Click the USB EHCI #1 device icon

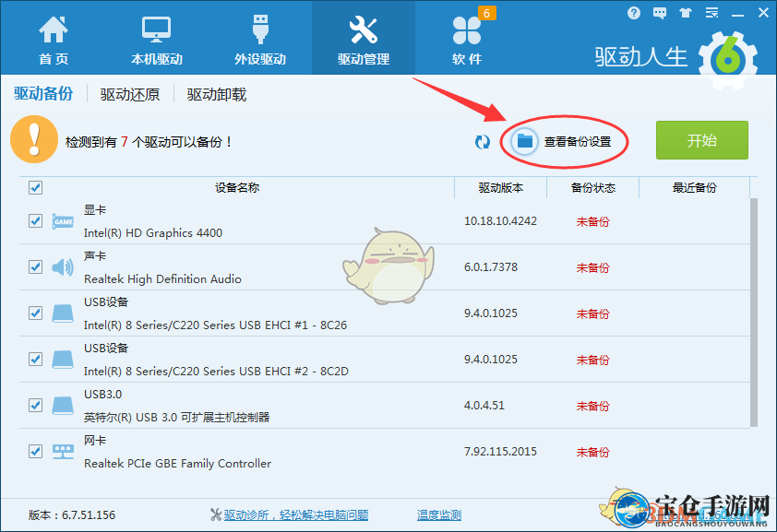coord(63,313)
